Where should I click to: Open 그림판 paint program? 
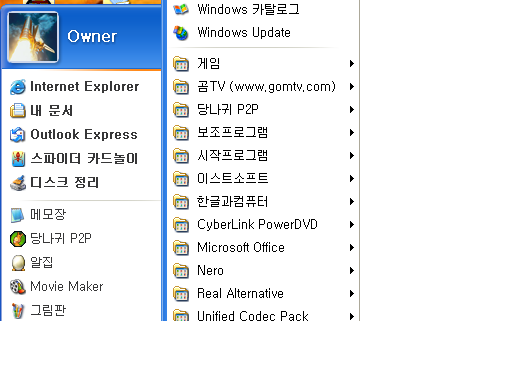coord(81,311)
